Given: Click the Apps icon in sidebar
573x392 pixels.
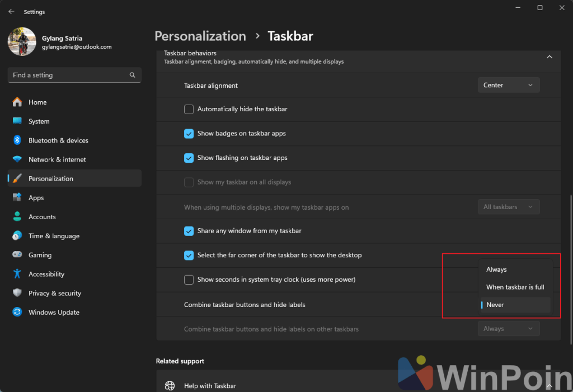Looking at the screenshot, I should click(x=17, y=198).
